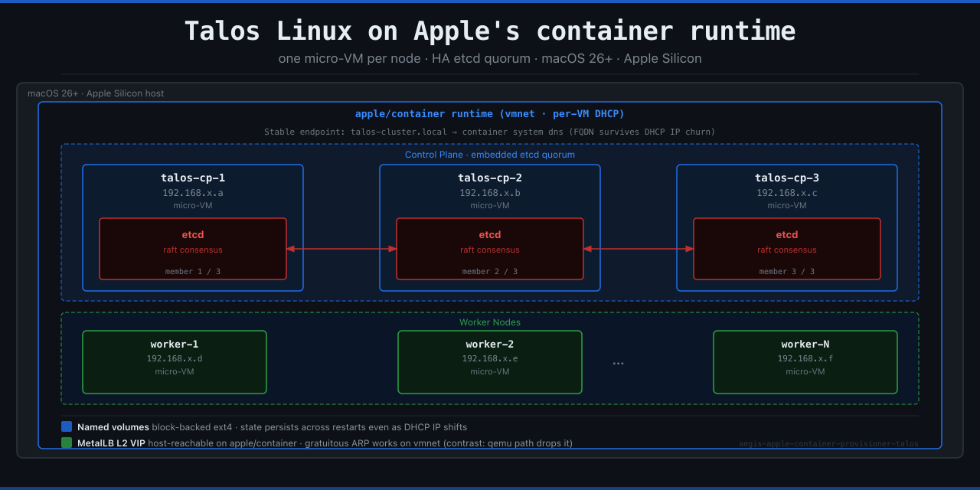Select the talos-cp-2 node title
This screenshot has height=490, width=980.
[490, 178]
